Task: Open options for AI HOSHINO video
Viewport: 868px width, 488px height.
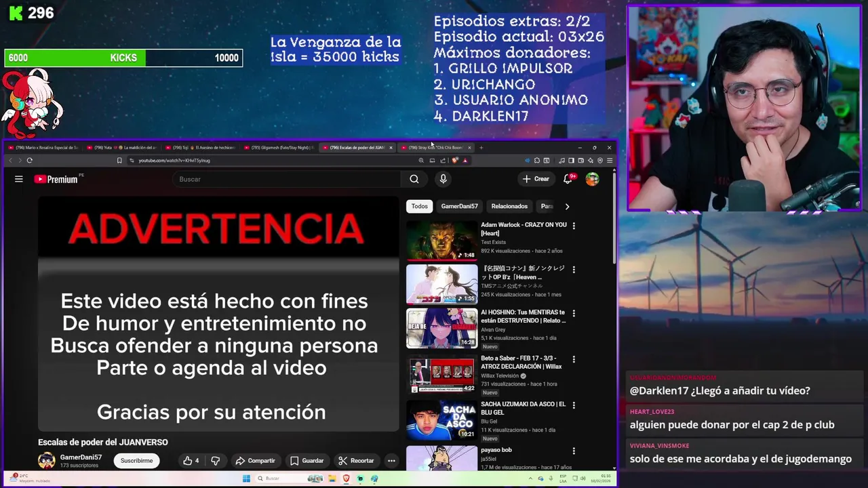Action: pyautogui.click(x=574, y=313)
